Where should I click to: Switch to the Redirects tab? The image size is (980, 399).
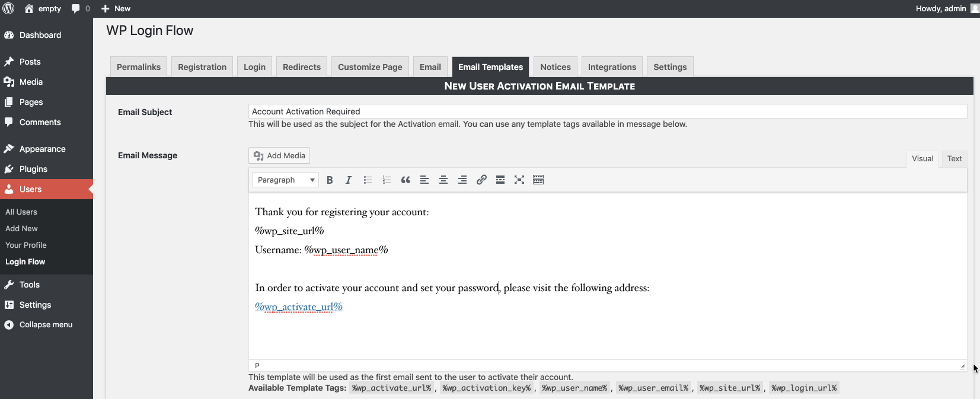pos(302,67)
